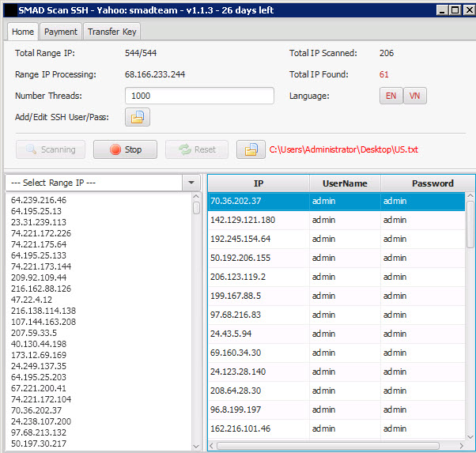The height and width of the screenshot is (453, 476).
Task: Click the Password column header
Action: pyautogui.click(x=432, y=183)
